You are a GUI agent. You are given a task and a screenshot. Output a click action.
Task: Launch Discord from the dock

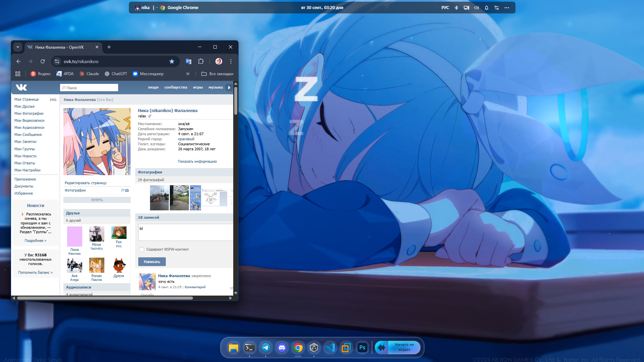[x=282, y=348]
